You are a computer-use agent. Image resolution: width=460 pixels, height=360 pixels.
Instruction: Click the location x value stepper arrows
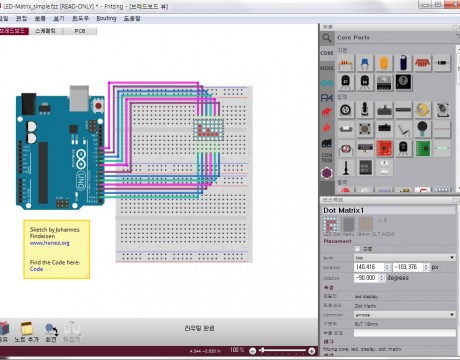click(x=387, y=267)
